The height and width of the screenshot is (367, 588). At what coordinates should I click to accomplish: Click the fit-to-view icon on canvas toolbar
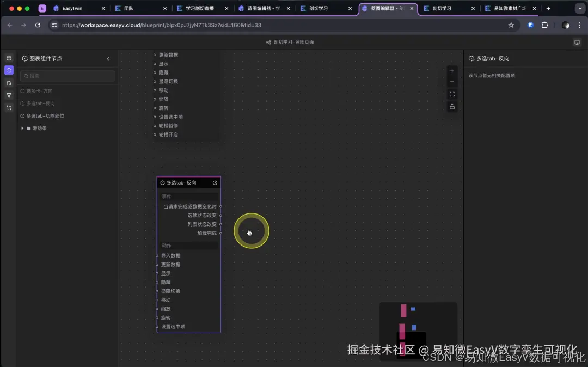(452, 94)
